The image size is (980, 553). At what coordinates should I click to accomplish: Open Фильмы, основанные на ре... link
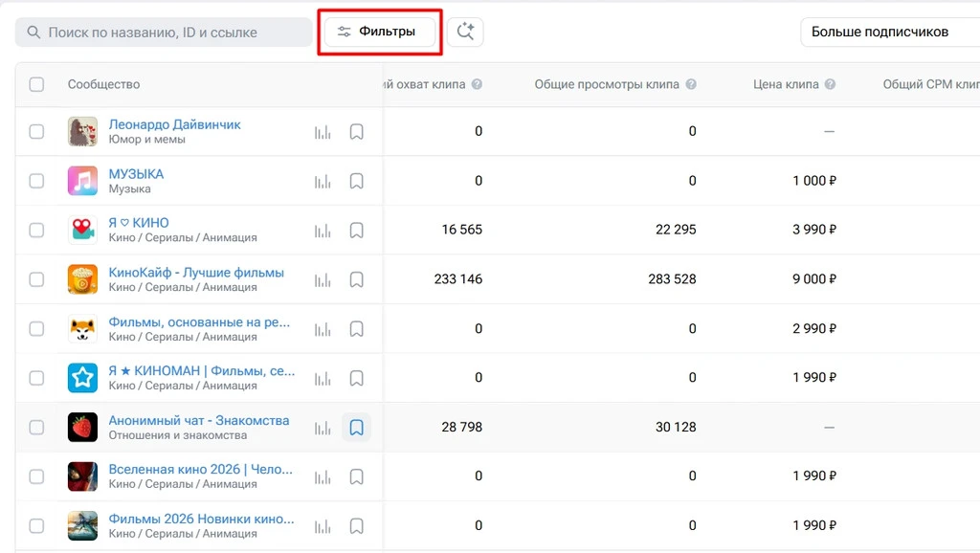click(x=199, y=321)
